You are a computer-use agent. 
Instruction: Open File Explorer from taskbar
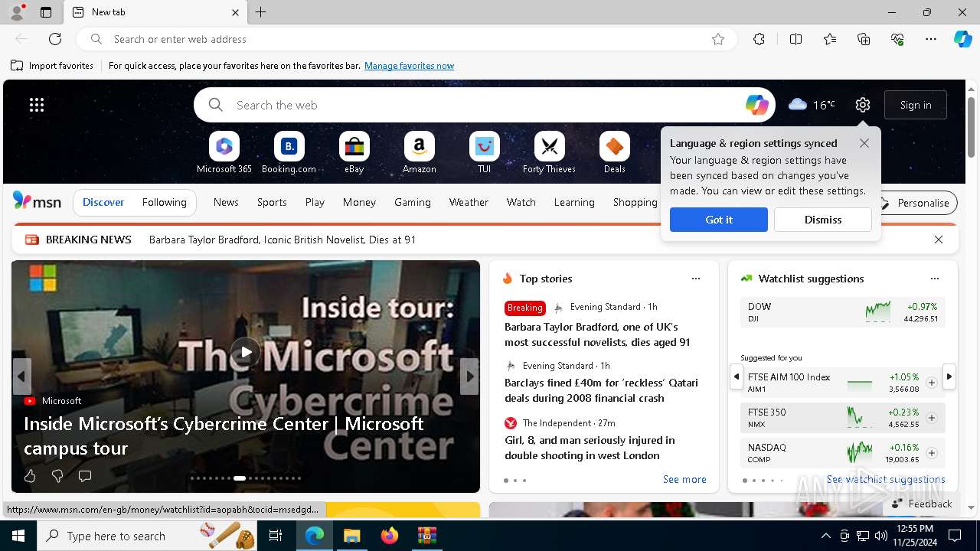pyautogui.click(x=351, y=536)
